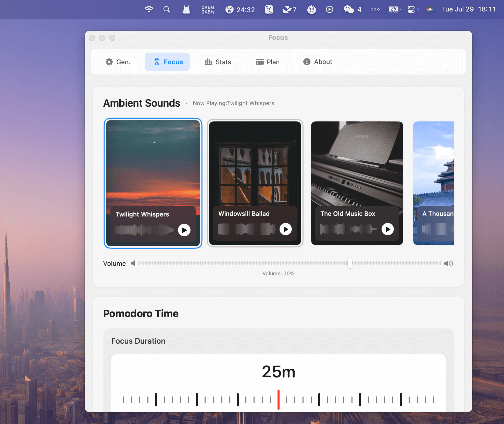Open the Wi-Fi menu bar icon
504x424 pixels.
click(149, 9)
